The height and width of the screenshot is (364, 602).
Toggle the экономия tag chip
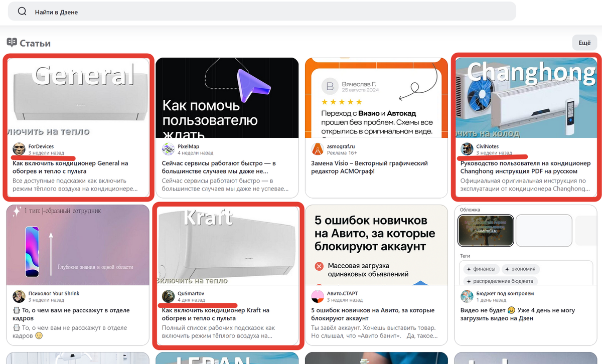pos(520,269)
